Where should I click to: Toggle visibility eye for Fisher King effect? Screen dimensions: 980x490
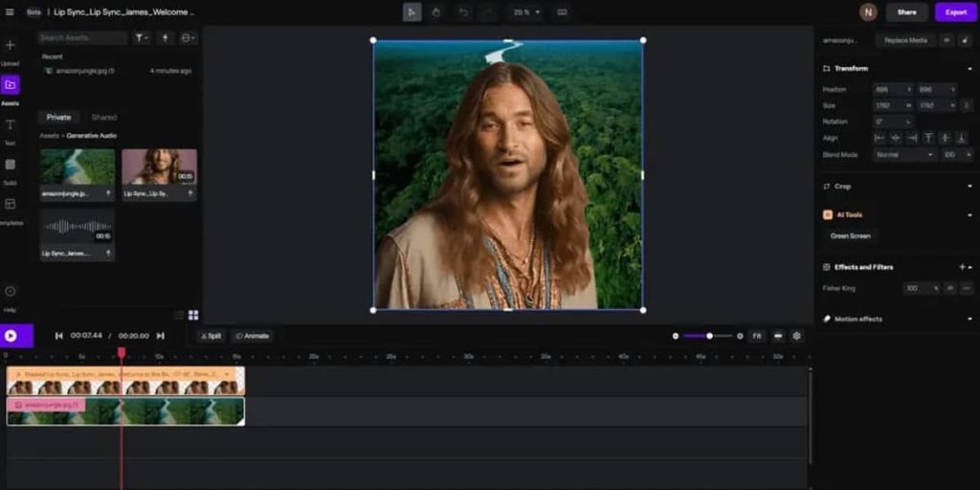tap(951, 288)
